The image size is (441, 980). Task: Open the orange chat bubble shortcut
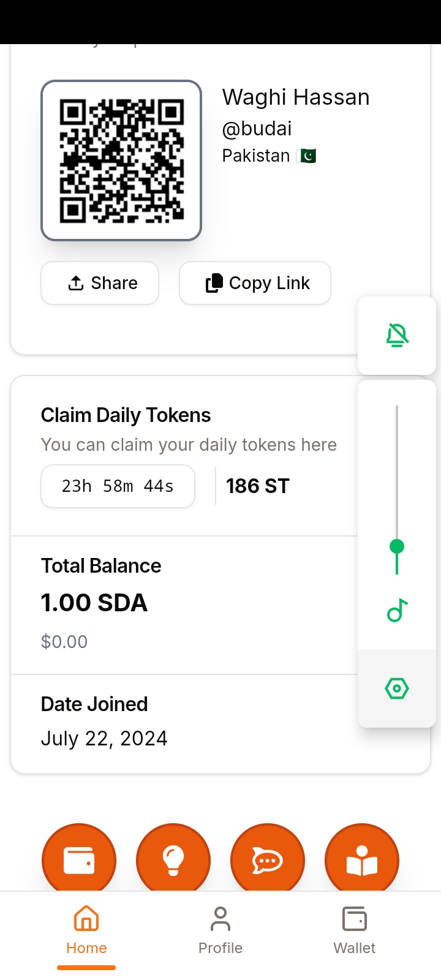coord(268,860)
